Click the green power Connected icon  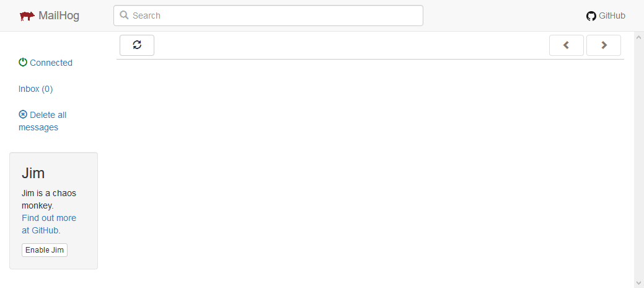pos(23,62)
